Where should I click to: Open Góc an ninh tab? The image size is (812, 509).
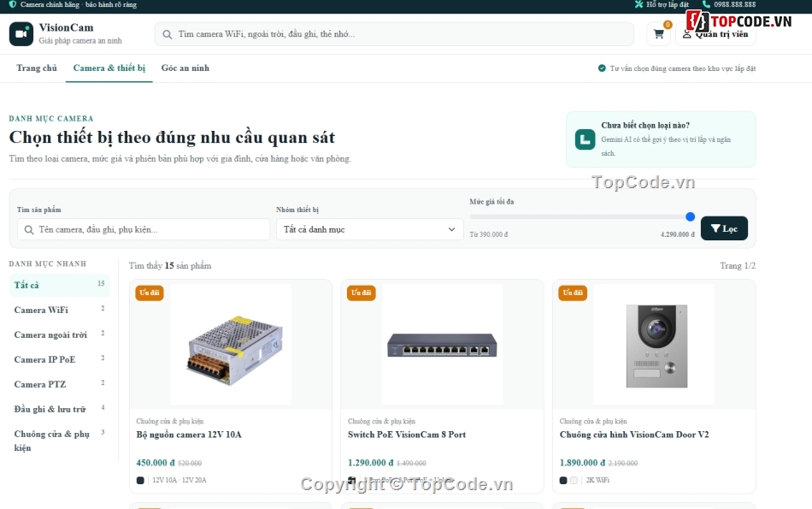[x=185, y=68]
